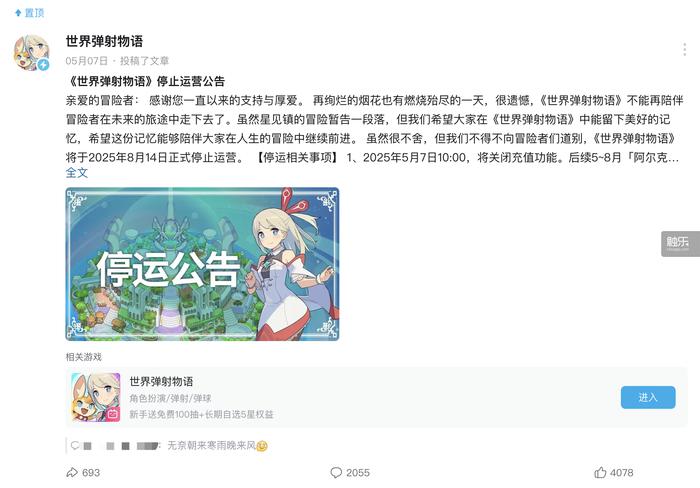700x488 pixels.
Task: Click the preview comment 无奈朝来寒雨晚来风
Action: tap(212, 445)
